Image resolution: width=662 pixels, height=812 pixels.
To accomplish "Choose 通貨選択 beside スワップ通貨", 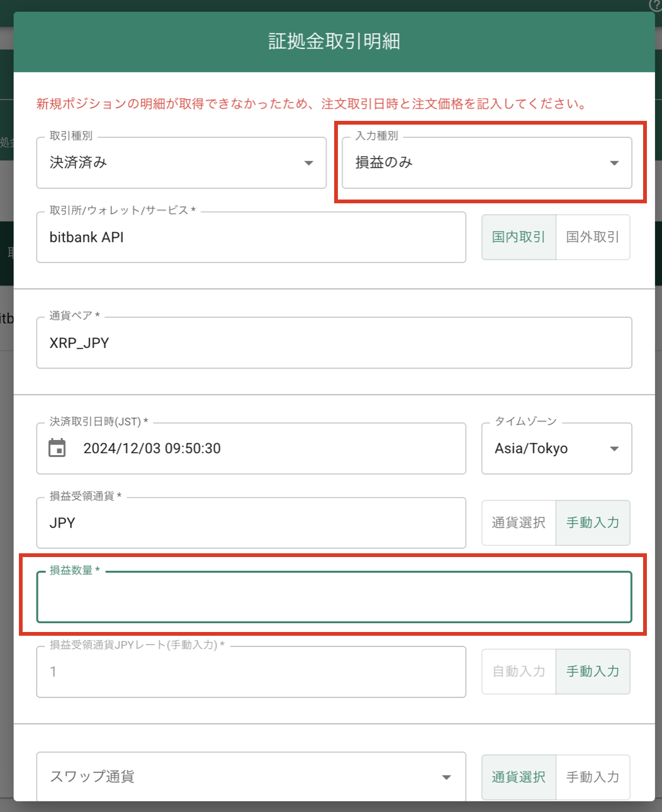I will coord(519,777).
